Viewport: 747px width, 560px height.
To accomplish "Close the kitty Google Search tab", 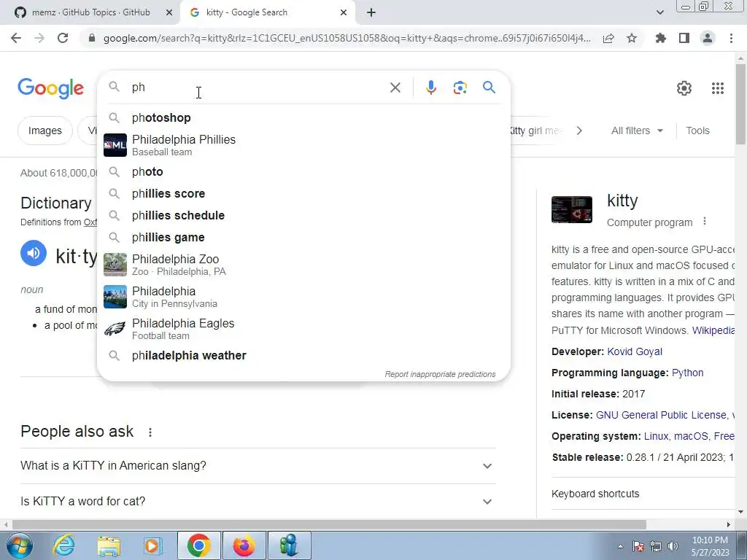I will [x=344, y=13].
